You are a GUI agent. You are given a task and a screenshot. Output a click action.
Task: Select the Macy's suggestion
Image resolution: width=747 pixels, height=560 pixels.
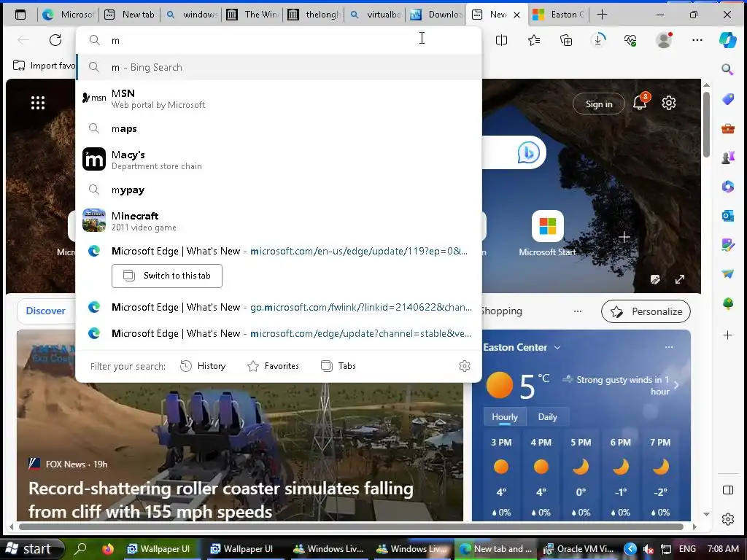(279, 160)
